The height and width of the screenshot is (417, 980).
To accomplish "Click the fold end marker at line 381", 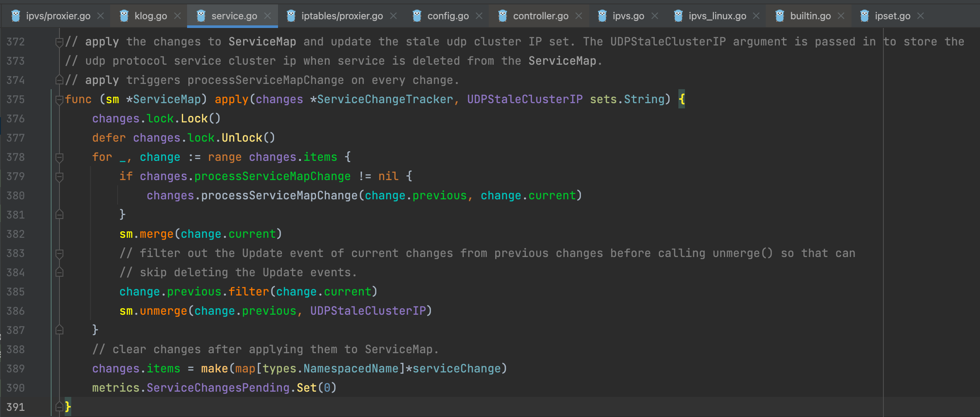I will point(59,215).
